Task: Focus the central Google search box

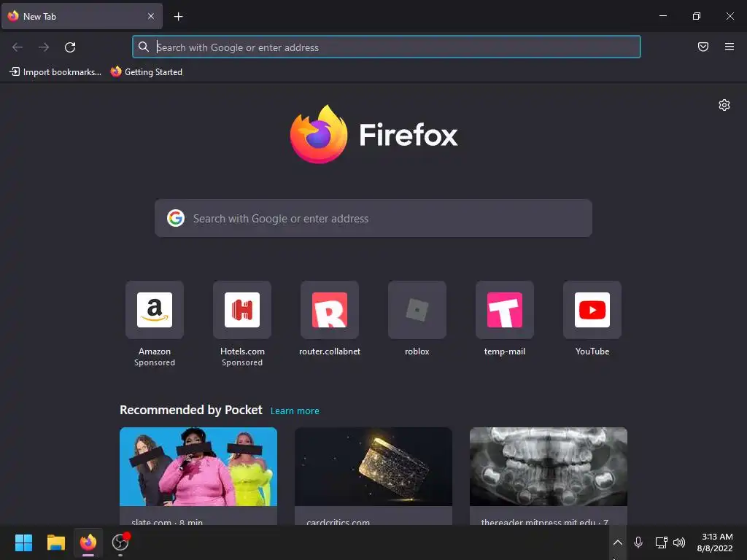Action: pyautogui.click(x=373, y=218)
